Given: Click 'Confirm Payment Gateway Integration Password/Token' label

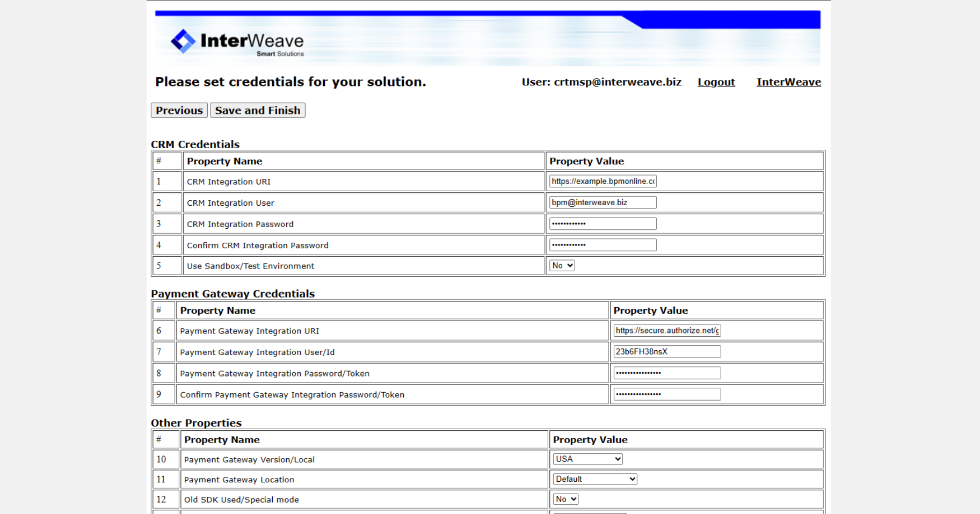Looking at the screenshot, I should (x=292, y=395).
